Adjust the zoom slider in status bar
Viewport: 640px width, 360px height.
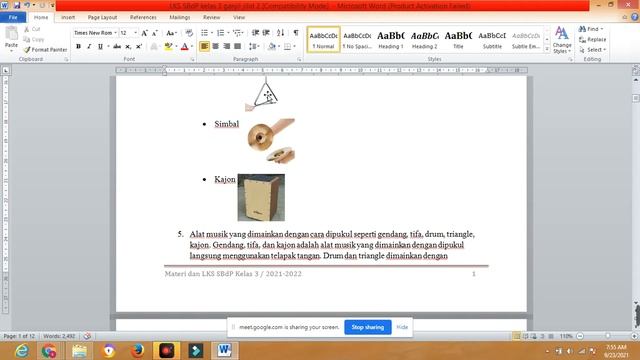click(607, 336)
